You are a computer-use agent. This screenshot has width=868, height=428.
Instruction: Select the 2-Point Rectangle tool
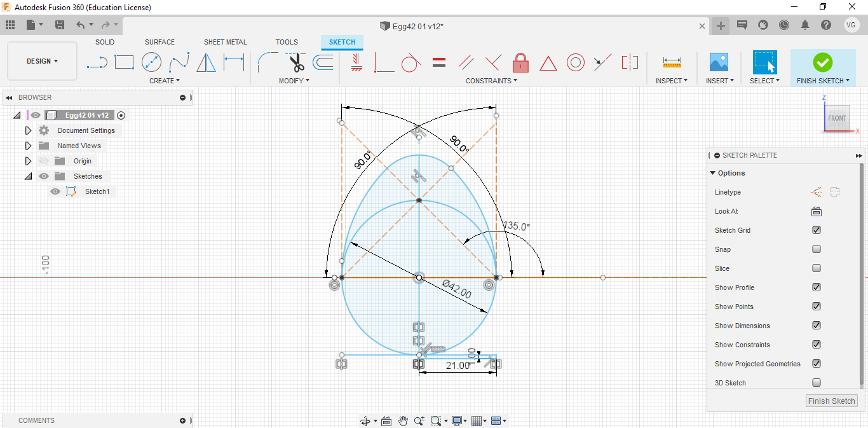124,62
